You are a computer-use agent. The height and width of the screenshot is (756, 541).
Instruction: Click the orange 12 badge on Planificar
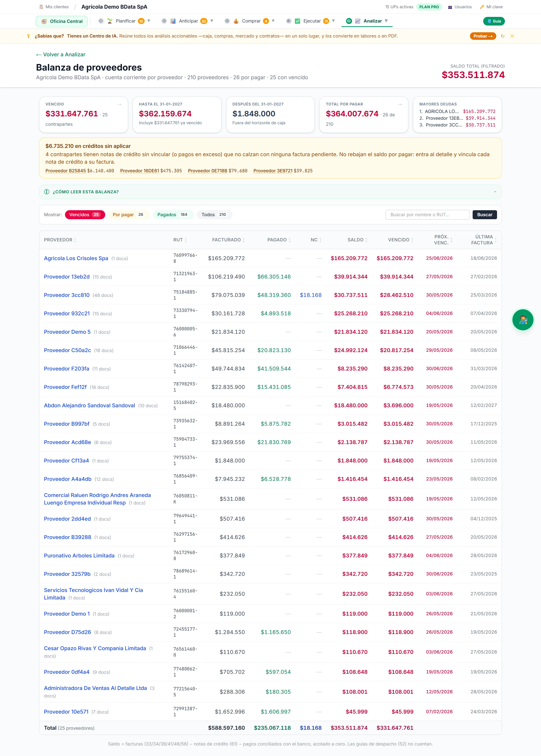141,21
